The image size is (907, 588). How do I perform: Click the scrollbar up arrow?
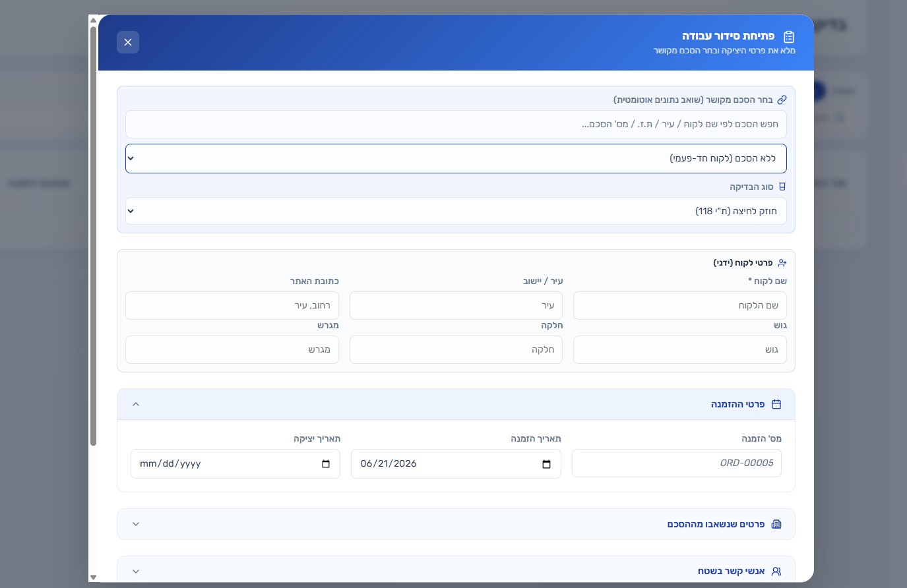(93, 20)
